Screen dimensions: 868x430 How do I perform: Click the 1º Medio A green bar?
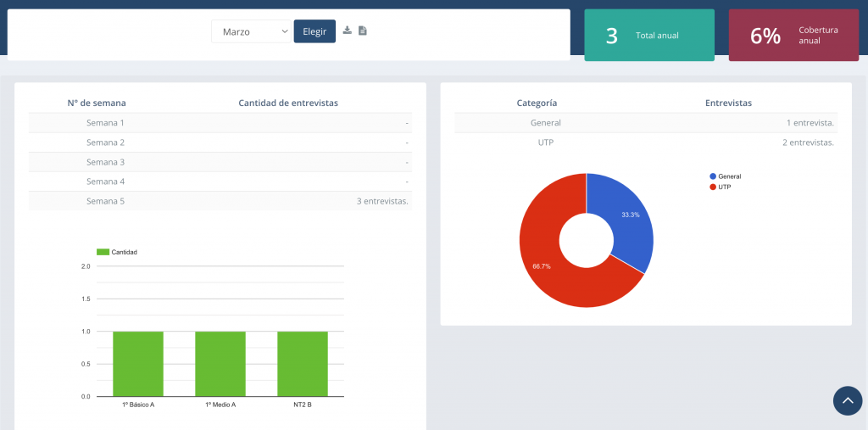pyautogui.click(x=220, y=364)
